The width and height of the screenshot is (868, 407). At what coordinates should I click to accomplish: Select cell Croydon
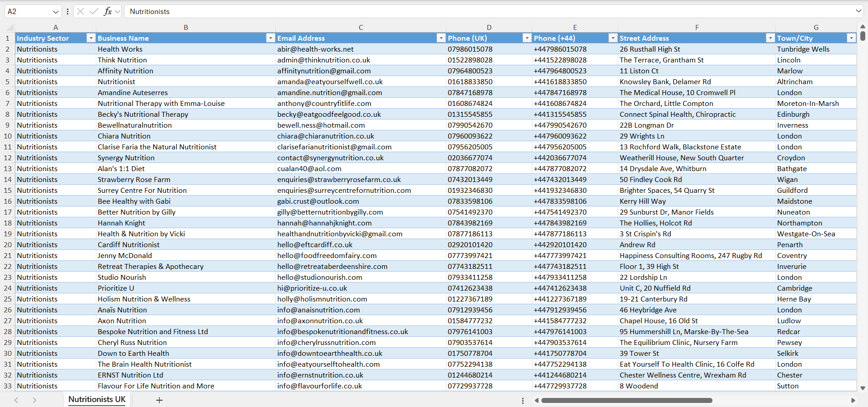[816, 158]
